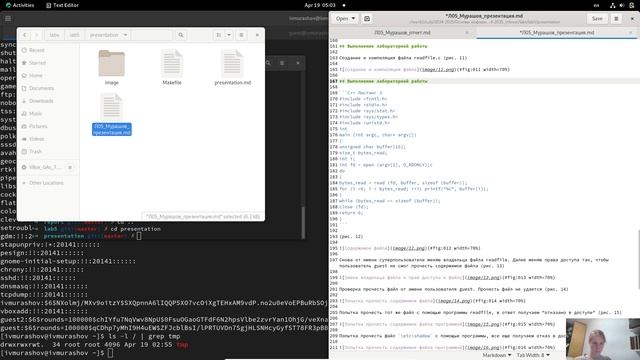Viewport: 640px width, 360px height.
Task: Close the Л05_Мурашов_отчет.md tab
Action: click(x=467, y=33)
